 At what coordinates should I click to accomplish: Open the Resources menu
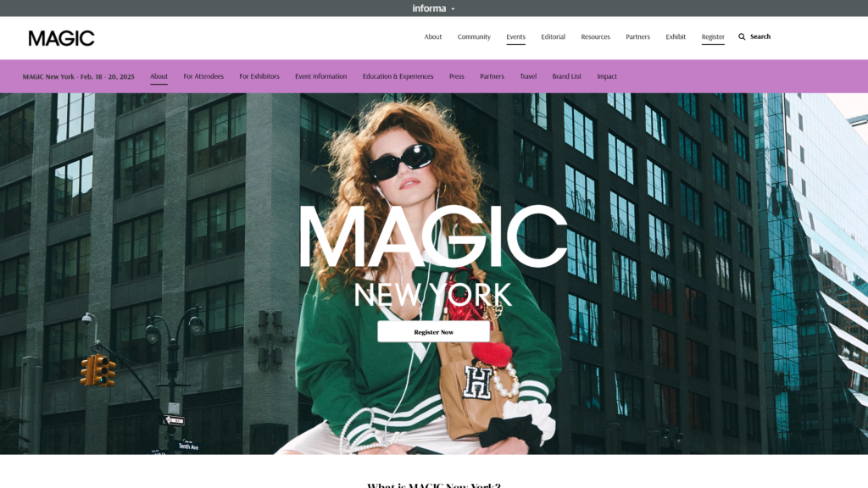(595, 36)
